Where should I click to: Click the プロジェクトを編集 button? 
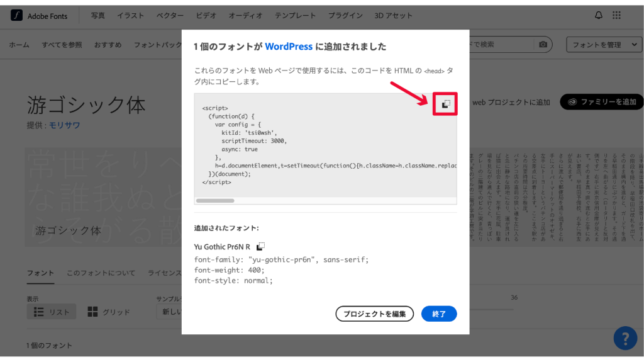point(375,314)
